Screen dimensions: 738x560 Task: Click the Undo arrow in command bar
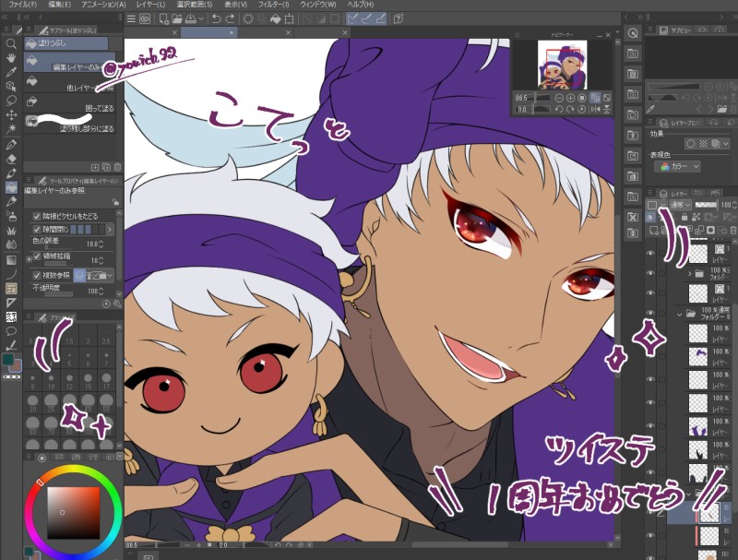click(216, 18)
